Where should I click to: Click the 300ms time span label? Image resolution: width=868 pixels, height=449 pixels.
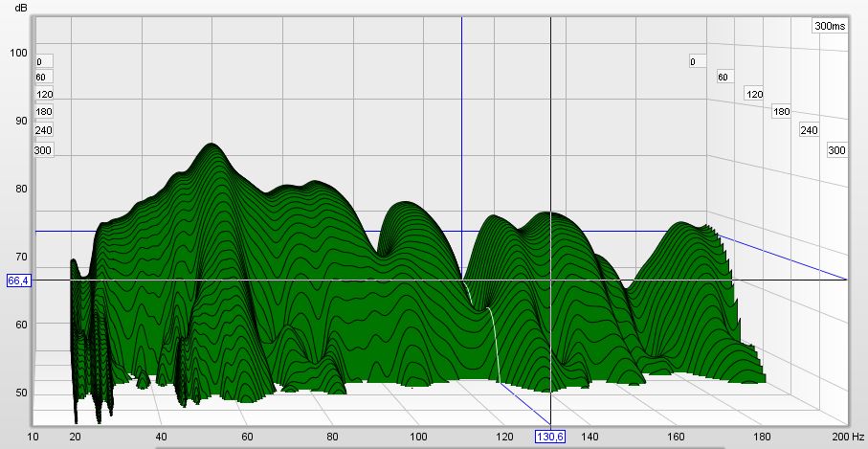(830, 26)
